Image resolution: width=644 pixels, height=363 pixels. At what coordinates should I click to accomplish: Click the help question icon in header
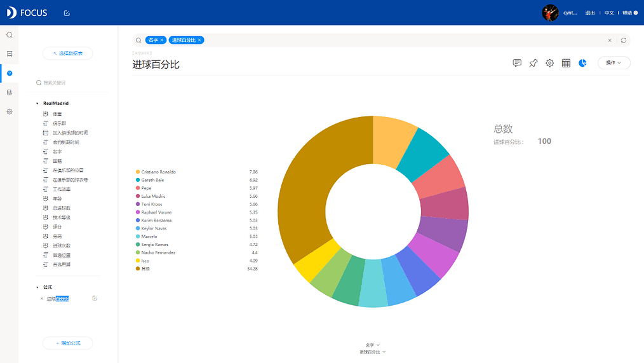636,13
